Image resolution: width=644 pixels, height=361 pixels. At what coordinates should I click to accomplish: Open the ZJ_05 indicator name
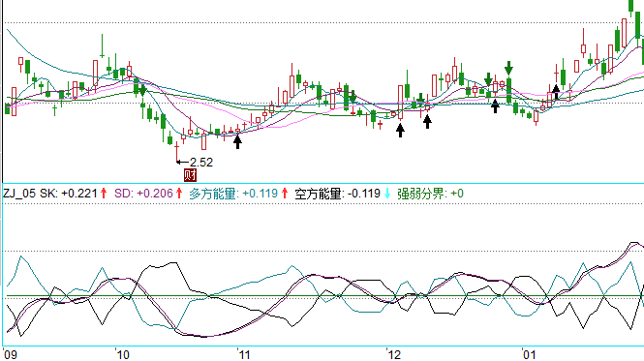click(19, 194)
